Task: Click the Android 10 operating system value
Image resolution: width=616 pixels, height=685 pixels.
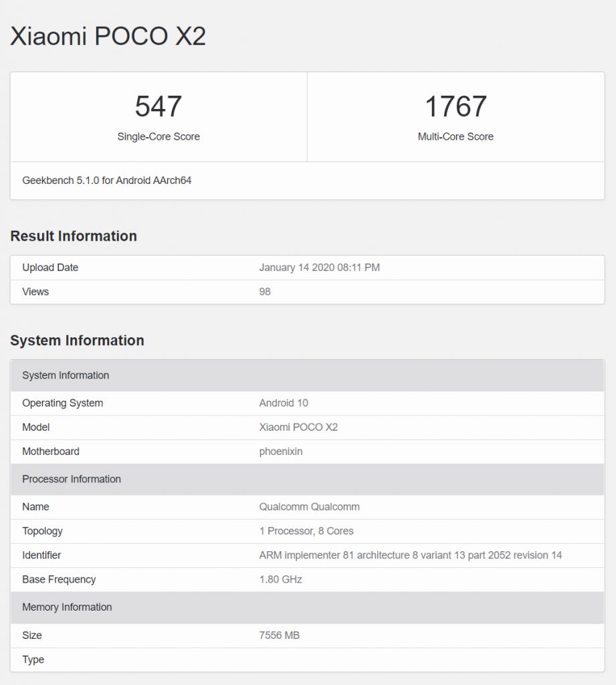Action: pos(284,403)
